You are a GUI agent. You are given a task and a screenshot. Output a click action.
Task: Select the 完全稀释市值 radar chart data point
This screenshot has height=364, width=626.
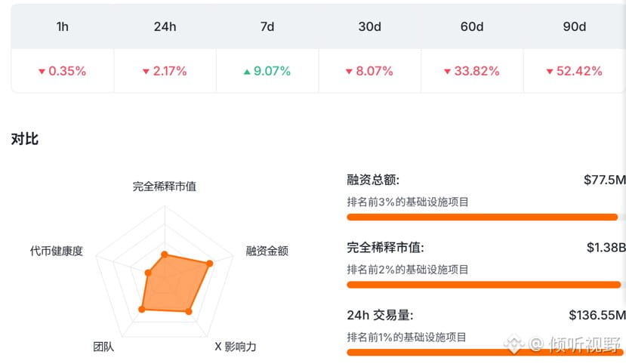[165, 254]
